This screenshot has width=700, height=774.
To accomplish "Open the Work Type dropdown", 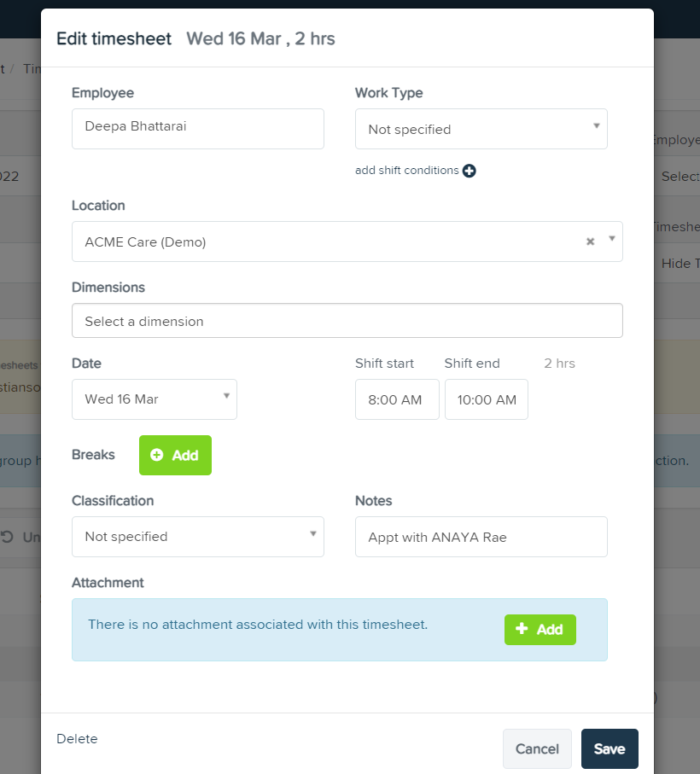I will pos(481,129).
